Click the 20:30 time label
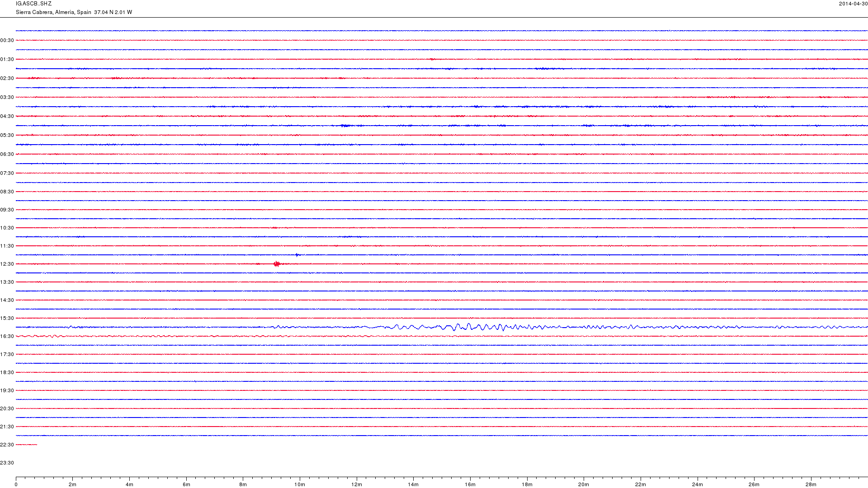The width and height of the screenshot is (868, 488). [x=7, y=408]
